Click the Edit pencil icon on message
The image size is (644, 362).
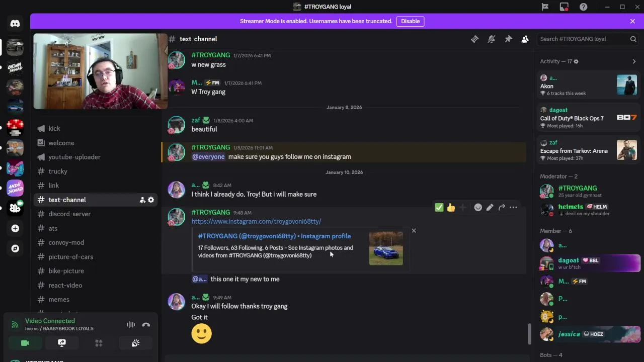tap(490, 208)
